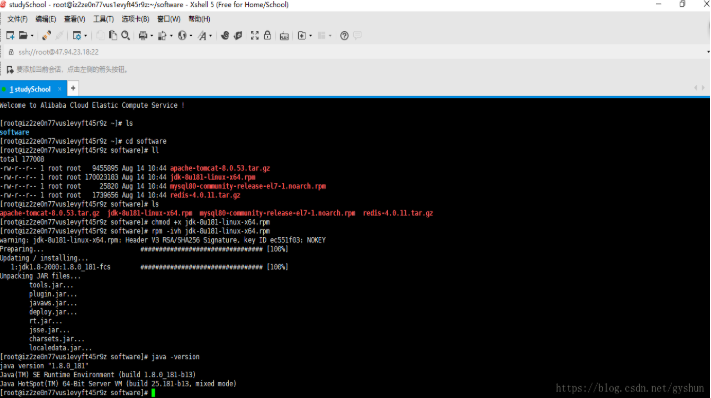Click the keyboard mapping icon in toolbar
This screenshot has height=398, width=711.
tap(284, 36)
